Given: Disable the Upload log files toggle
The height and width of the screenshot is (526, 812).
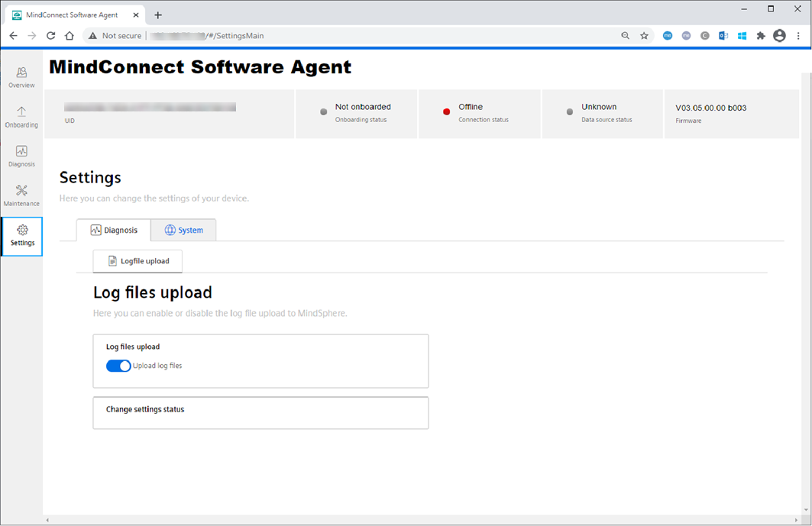Looking at the screenshot, I should [x=118, y=366].
